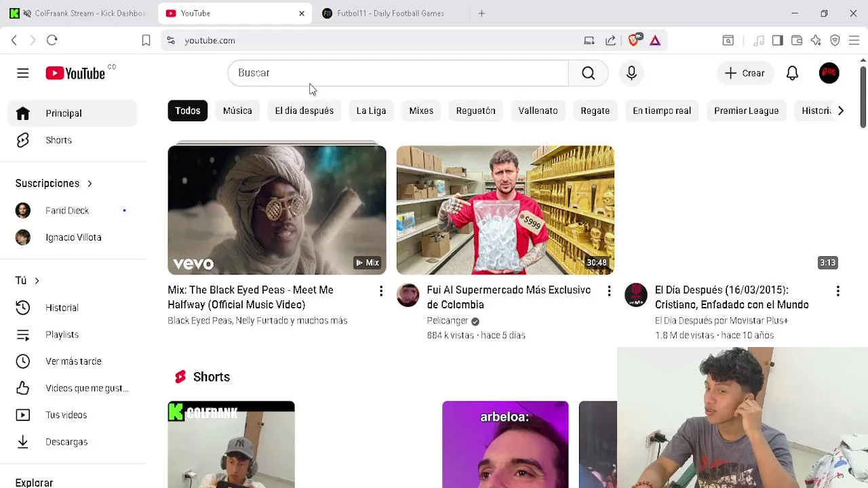Open Fui Al Supermercado video title
This screenshot has width=868, height=488.
pyautogui.click(x=509, y=298)
